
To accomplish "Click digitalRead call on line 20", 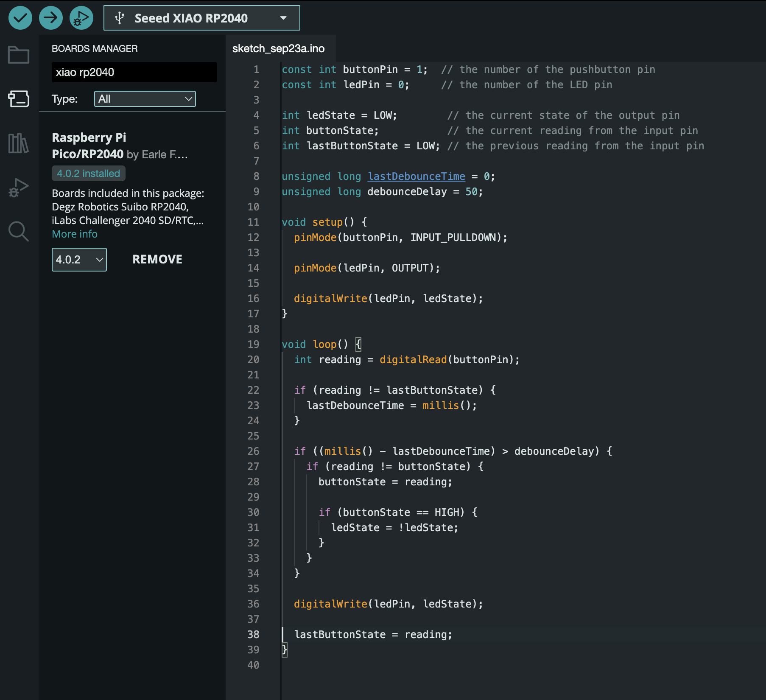I will [413, 359].
